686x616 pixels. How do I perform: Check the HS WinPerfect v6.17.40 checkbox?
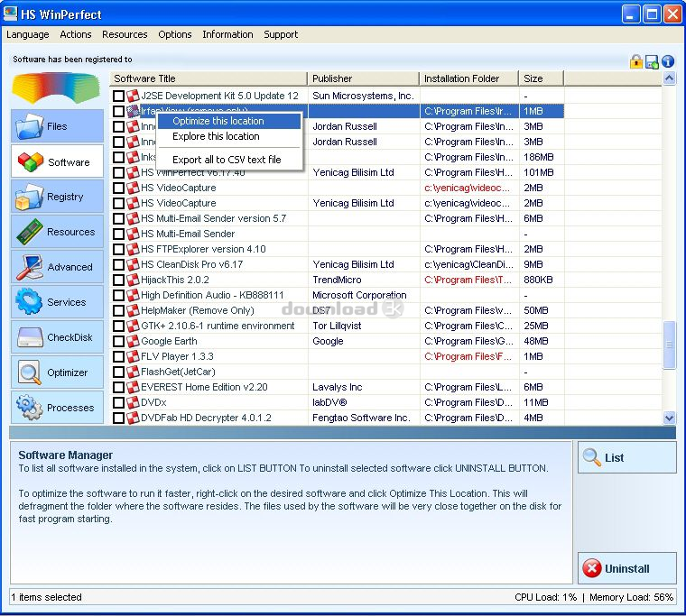118,172
